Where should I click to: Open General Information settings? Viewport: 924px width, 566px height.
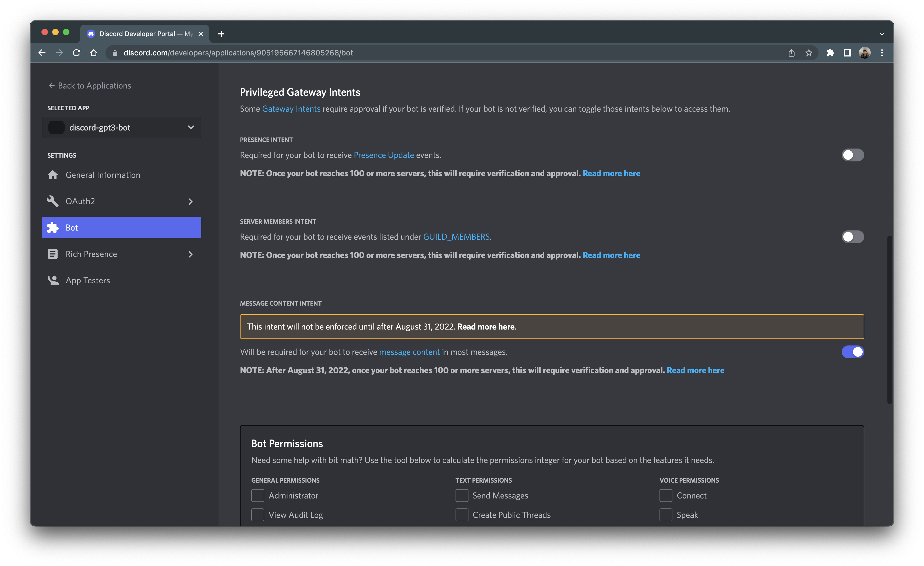[x=122, y=175]
